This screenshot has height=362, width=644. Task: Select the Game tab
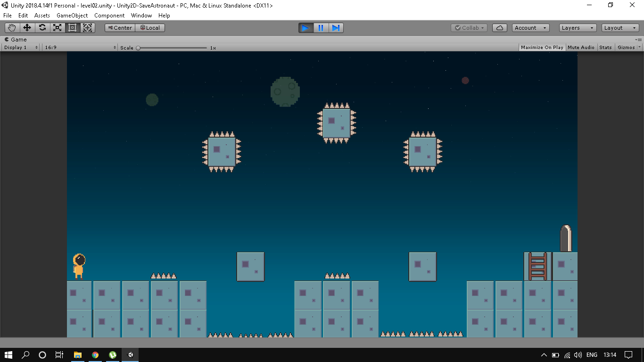[16, 40]
